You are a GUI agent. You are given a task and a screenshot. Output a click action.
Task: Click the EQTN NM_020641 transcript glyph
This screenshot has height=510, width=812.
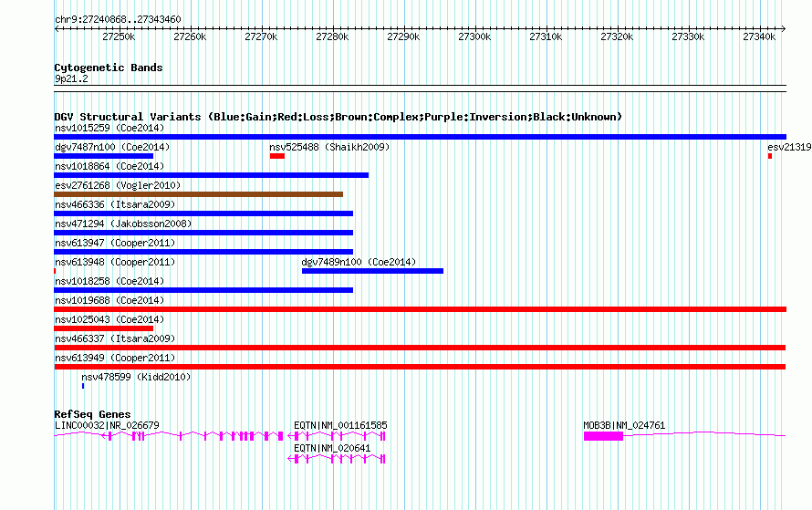pos(336,459)
